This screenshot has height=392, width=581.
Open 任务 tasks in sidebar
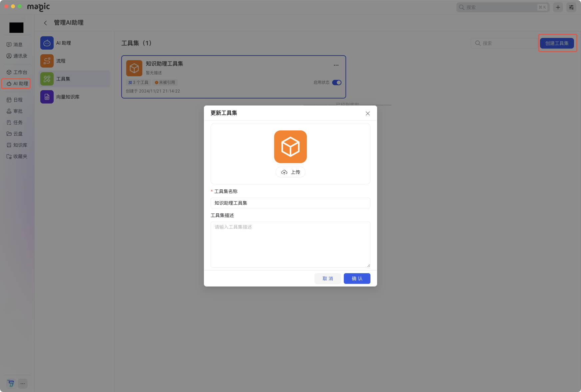15,122
